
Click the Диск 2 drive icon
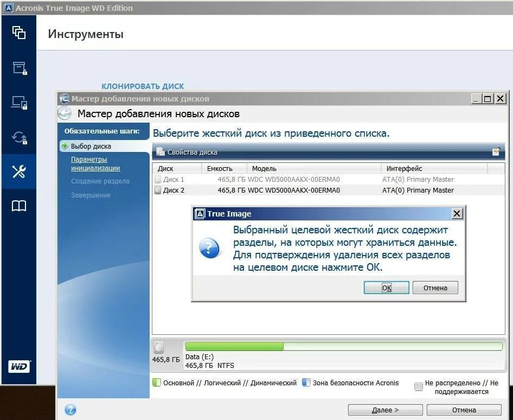pos(158,190)
